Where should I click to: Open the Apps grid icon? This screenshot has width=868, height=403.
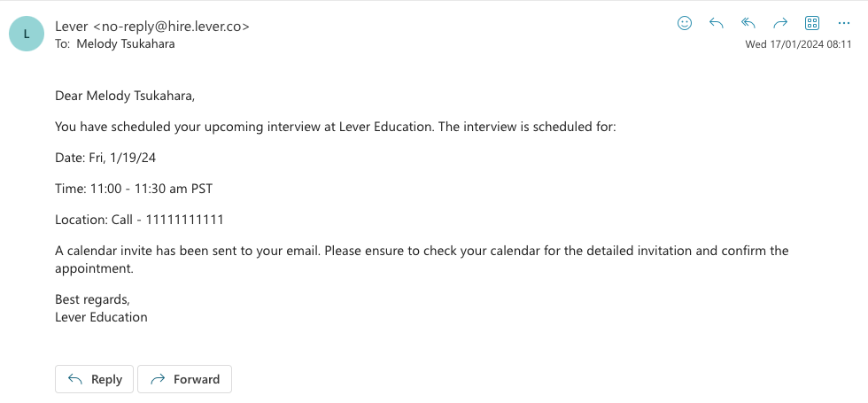(x=812, y=23)
